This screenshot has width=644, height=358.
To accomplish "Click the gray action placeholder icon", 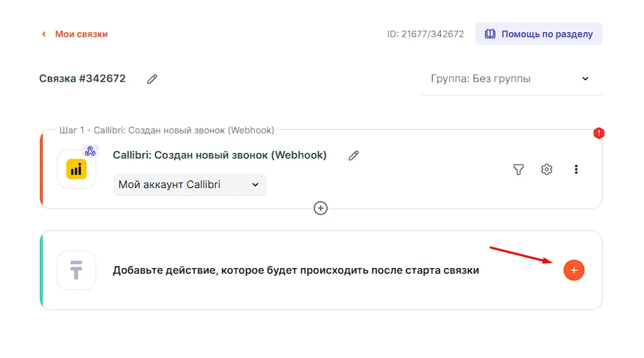I will pos(77,270).
